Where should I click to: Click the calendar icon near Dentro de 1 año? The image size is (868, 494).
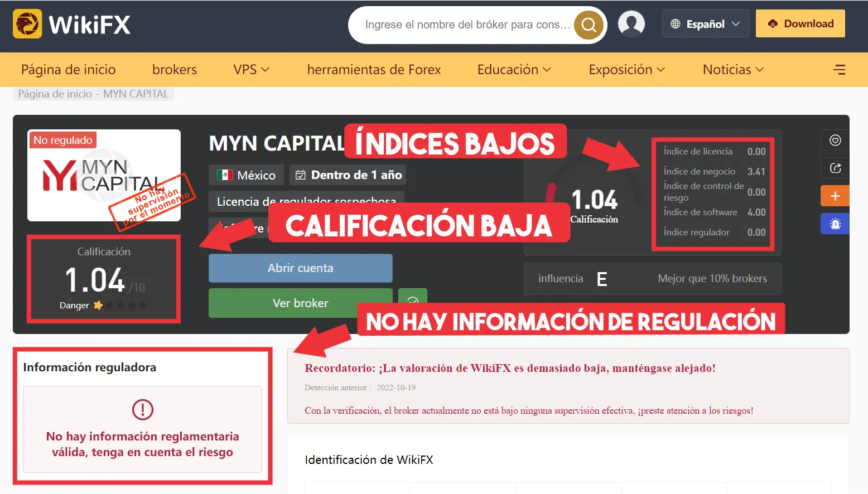coord(301,175)
